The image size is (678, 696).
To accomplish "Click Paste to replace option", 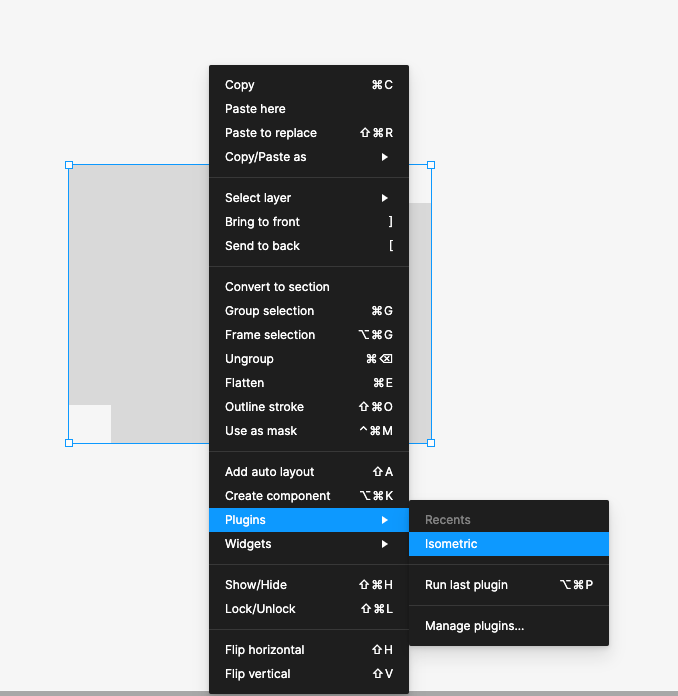I will pyautogui.click(x=309, y=133).
